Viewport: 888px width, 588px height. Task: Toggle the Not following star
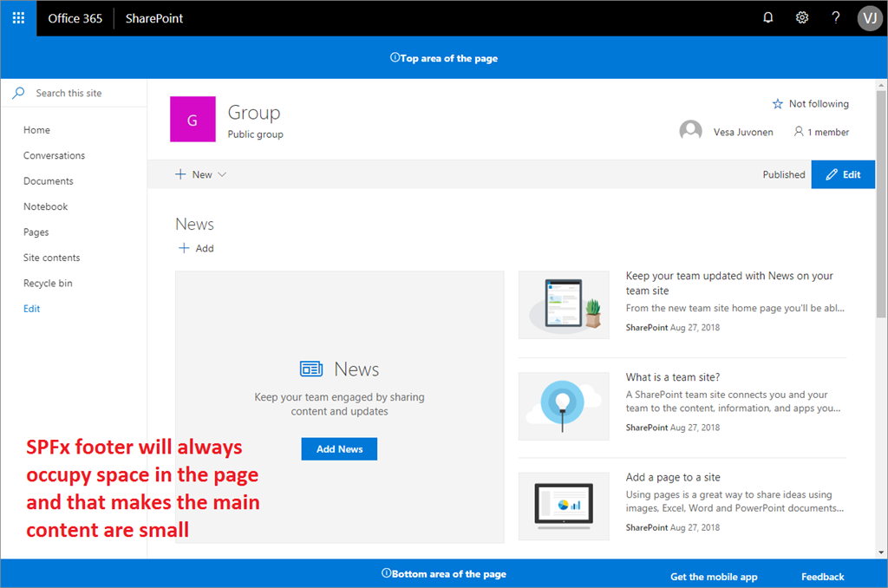pyautogui.click(x=778, y=103)
